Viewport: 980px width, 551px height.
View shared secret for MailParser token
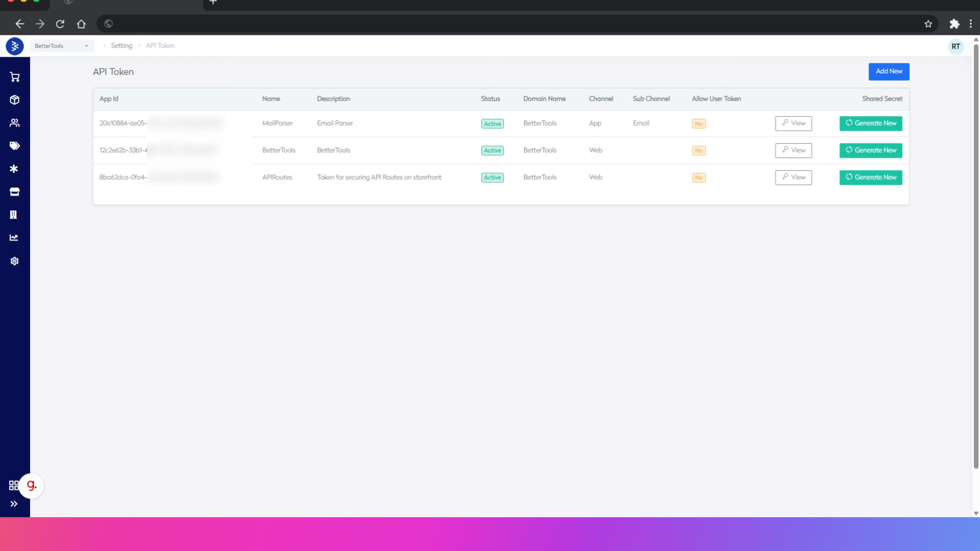793,123
